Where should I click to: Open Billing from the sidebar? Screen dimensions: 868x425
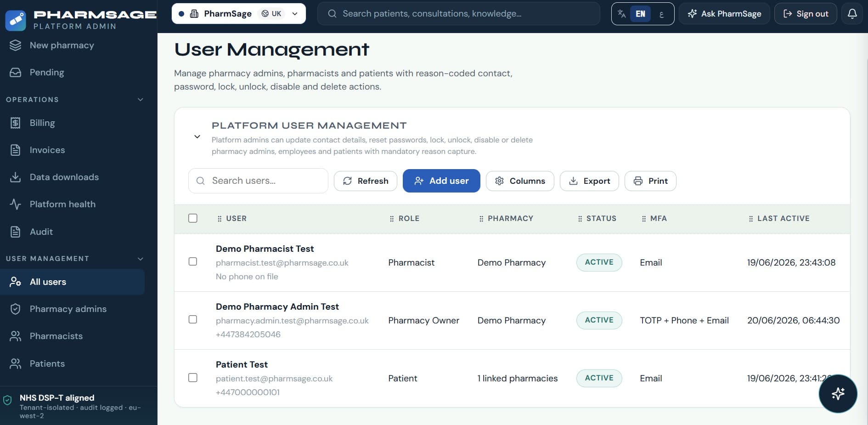[x=72, y=123]
